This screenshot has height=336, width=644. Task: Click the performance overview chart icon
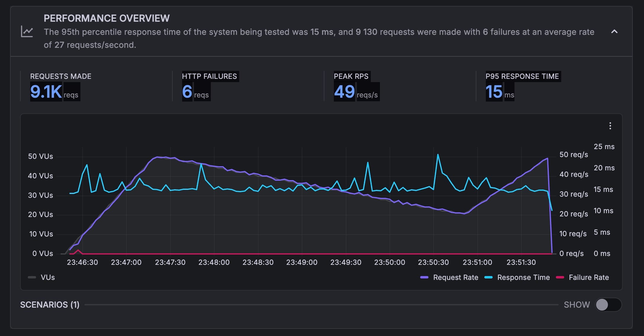pyautogui.click(x=27, y=32)
